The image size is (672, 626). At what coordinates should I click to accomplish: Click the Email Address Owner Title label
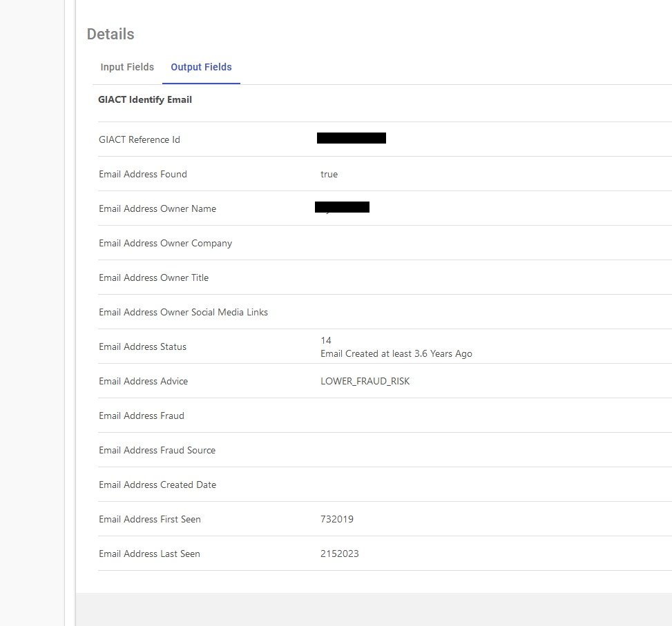pos(153,278)
